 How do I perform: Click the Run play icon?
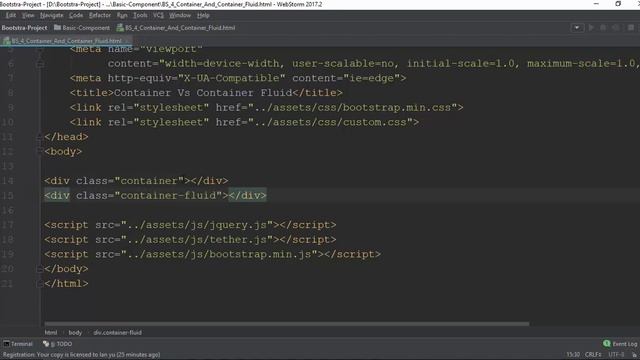point(591,28)
